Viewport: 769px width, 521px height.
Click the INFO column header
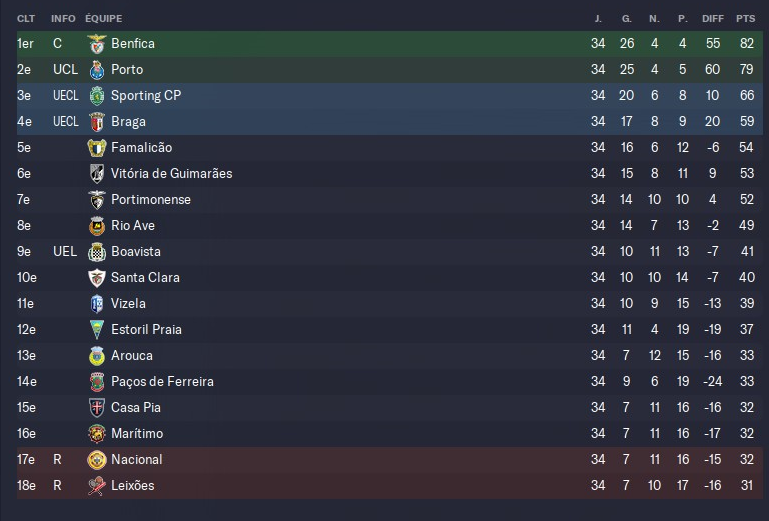pyautogui.click(x=63, y=19)
